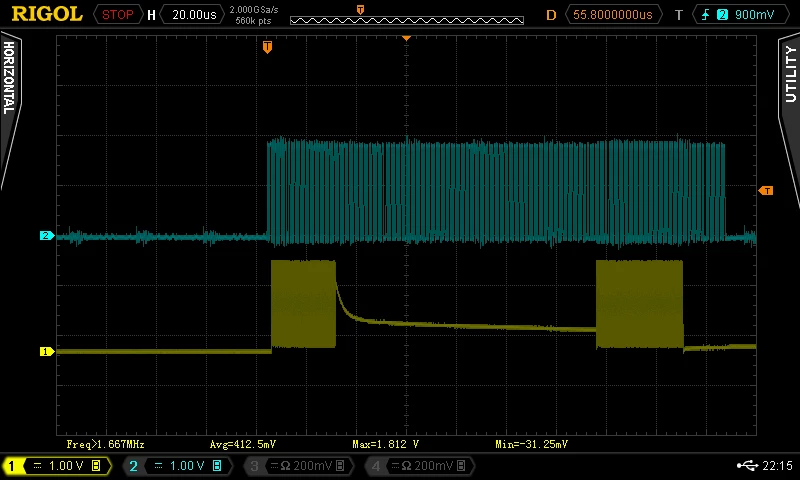Viewport: 800px width, 480px height.
Task: Toggle channel 1 label at 1.00 V
Action: pos(57,466)
